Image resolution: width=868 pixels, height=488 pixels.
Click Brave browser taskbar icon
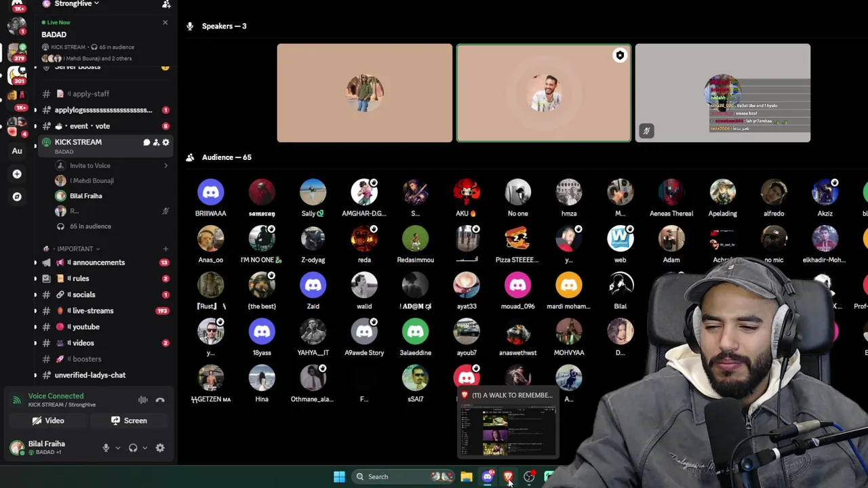coord(508,476)
